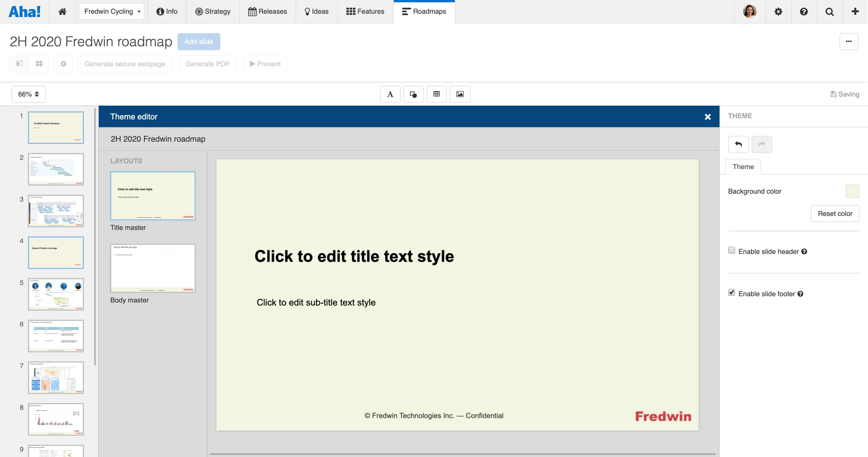This screenshot has height=457, width=868.
Task: Close the Theme editor
Action: [708, 117]
